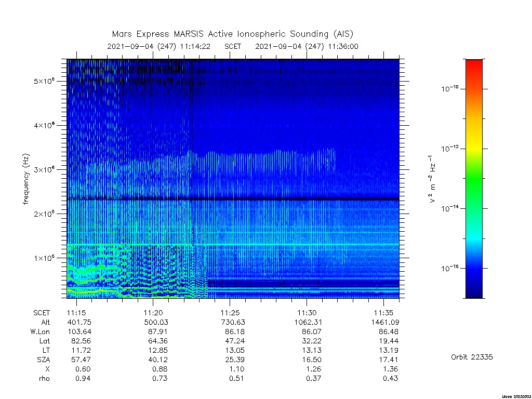Click the 3×10⁶ frequency tick label

44,169
